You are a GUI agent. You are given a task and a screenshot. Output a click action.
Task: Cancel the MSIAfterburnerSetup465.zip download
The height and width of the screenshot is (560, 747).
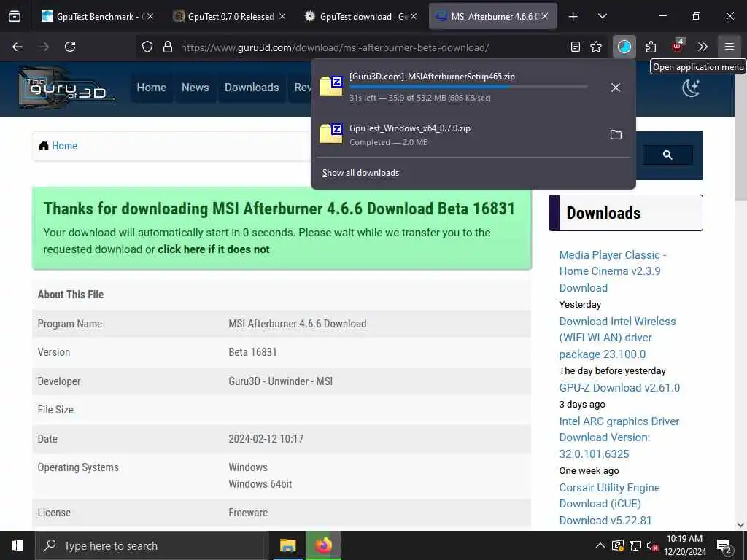tap(616, 87)
